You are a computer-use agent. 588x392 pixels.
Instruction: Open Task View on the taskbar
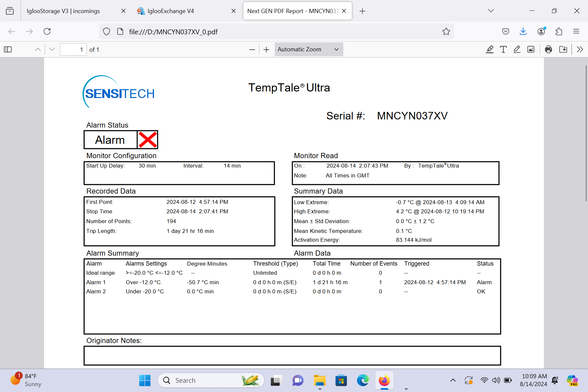click(276, 381)
